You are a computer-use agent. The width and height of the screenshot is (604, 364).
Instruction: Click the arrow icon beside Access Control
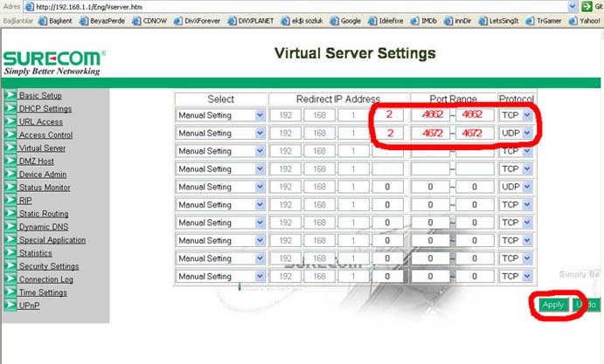click(10, 134)
